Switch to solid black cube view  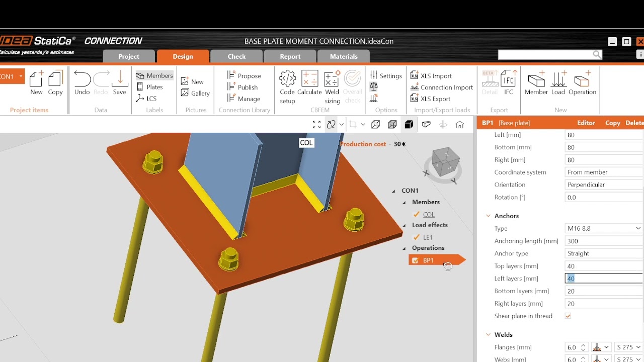pos(409,125)
